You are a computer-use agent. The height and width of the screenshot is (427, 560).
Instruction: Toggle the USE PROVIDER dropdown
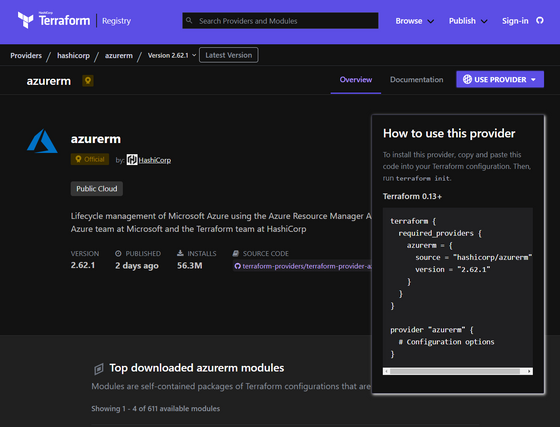pos(500,79)
